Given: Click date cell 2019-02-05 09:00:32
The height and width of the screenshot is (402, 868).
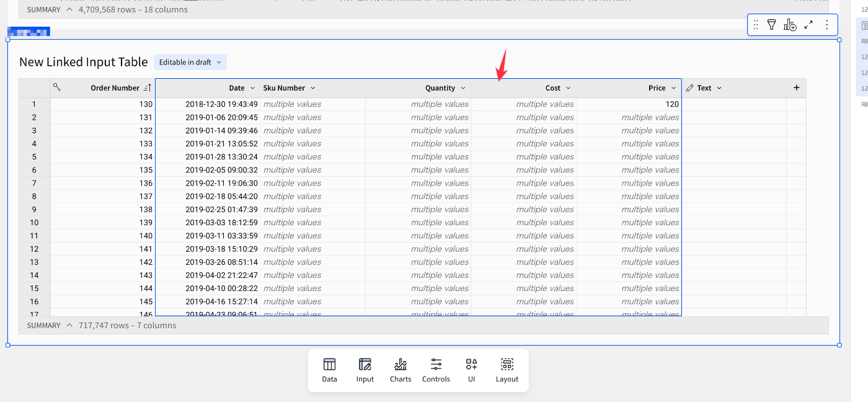Looking at the screenshot, I should coord(208,170).
